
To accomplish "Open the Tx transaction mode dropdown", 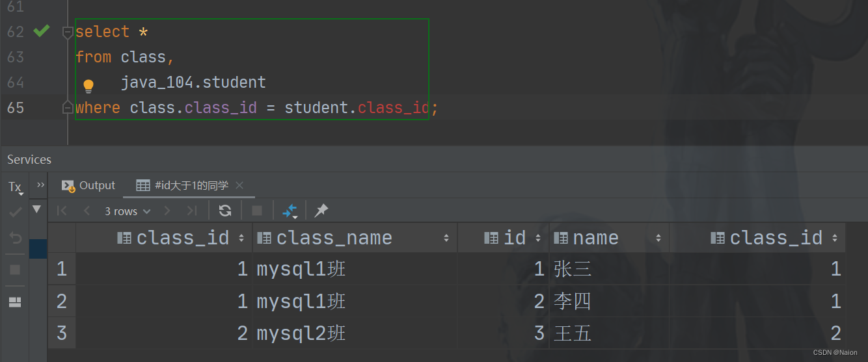I will click(x=15, y=188).
